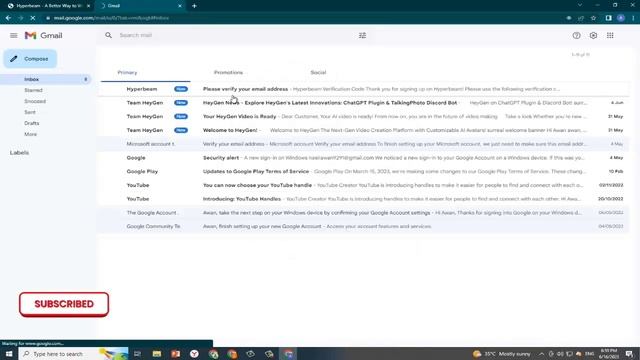Viewport: 640px width, 360px height.
Task: Switch to the Hyperbeam browser tab
Action: tap(48, 6)
